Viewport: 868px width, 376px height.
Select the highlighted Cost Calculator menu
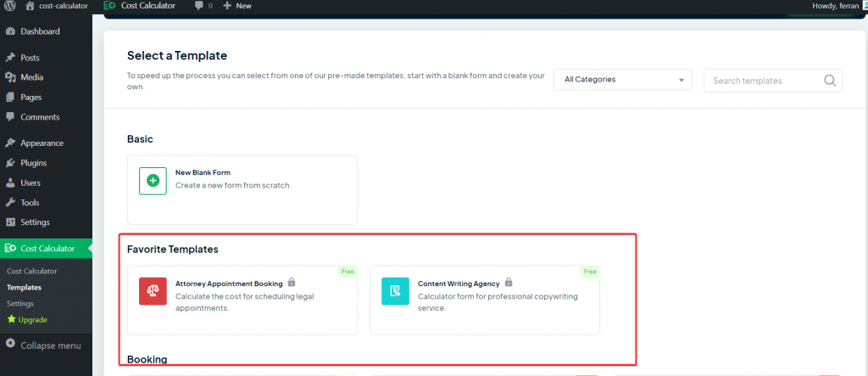click(46, 249)
